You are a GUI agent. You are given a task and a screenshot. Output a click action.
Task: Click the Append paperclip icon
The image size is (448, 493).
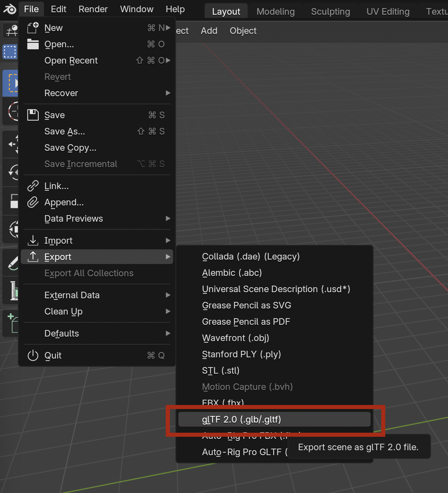coord(33,202)
